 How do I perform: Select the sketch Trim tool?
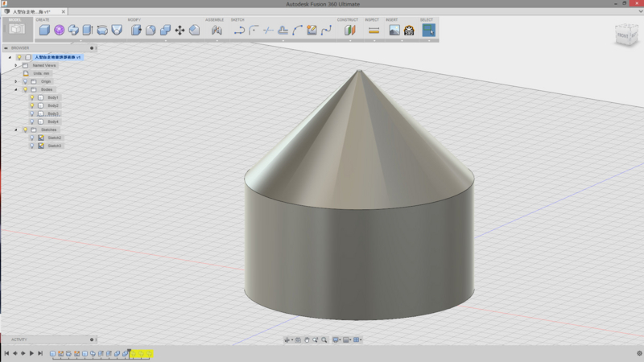click(x=268, y=30)
